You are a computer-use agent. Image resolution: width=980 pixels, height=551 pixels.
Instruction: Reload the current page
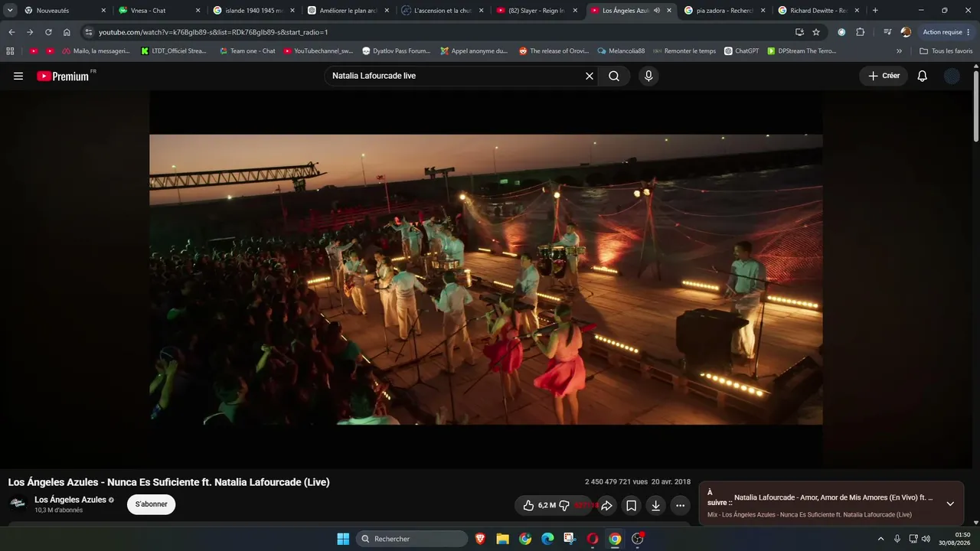pos(48,32)
